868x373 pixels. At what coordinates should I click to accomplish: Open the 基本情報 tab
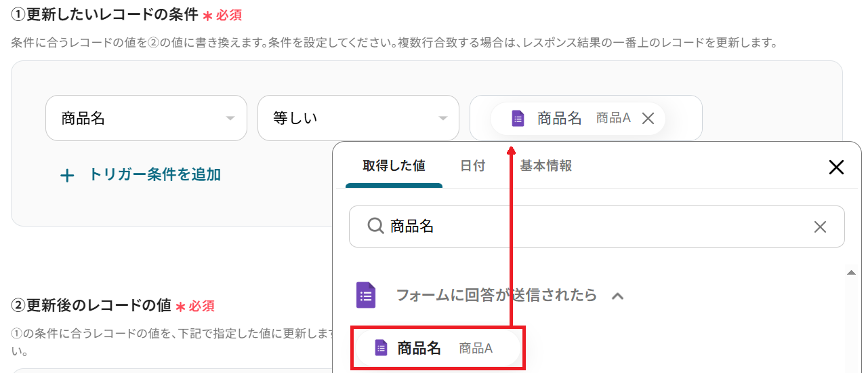(546, 165)
